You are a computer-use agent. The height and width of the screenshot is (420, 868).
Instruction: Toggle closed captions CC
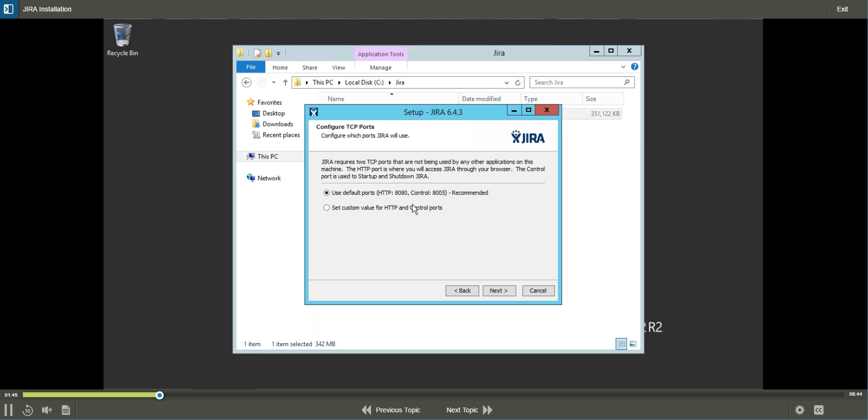[819, 410]
